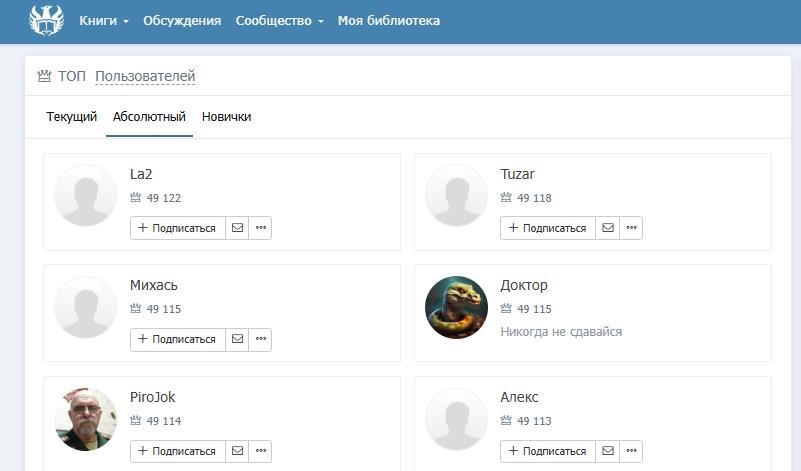
Task: Open Моя библиотека in navigation bar
Action: (389, 21)
